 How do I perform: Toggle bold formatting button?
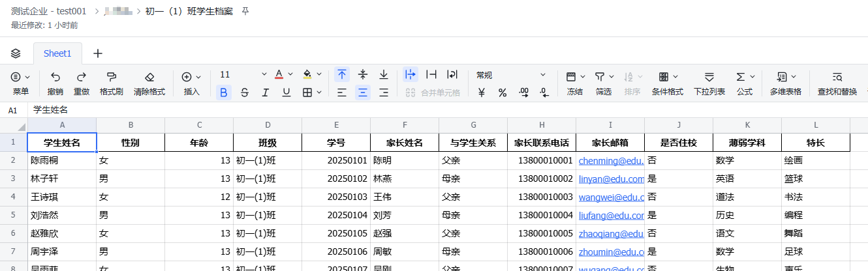tap(224, 93)
